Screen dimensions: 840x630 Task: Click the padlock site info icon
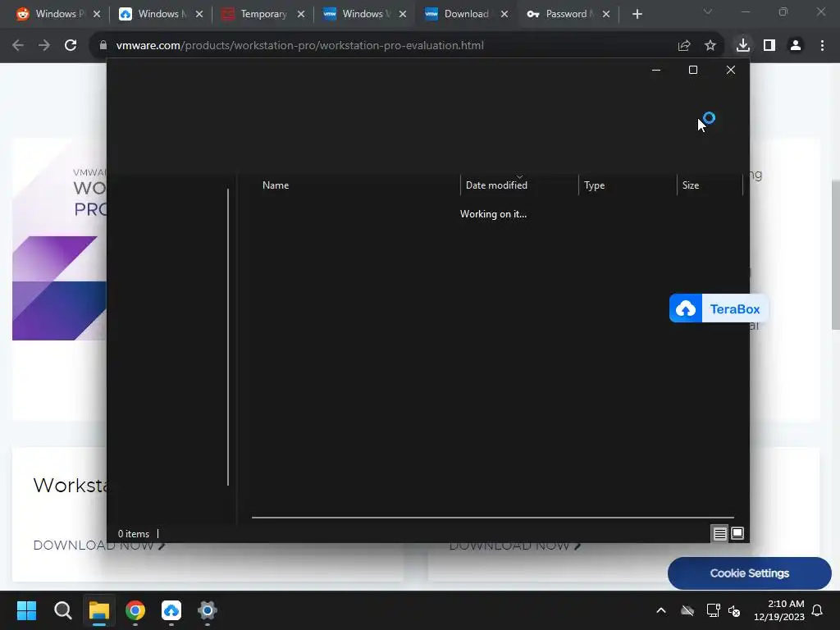click(x=103, y=46)
